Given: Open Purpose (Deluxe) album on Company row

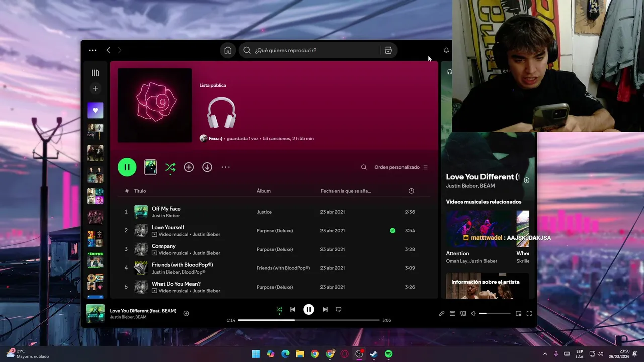Looking at the screenshot, I should [x=275, y=249].
